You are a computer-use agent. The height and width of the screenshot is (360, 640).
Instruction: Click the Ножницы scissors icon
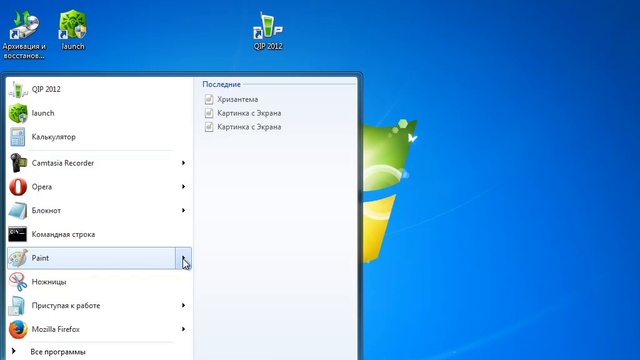(x=18, y=282)
